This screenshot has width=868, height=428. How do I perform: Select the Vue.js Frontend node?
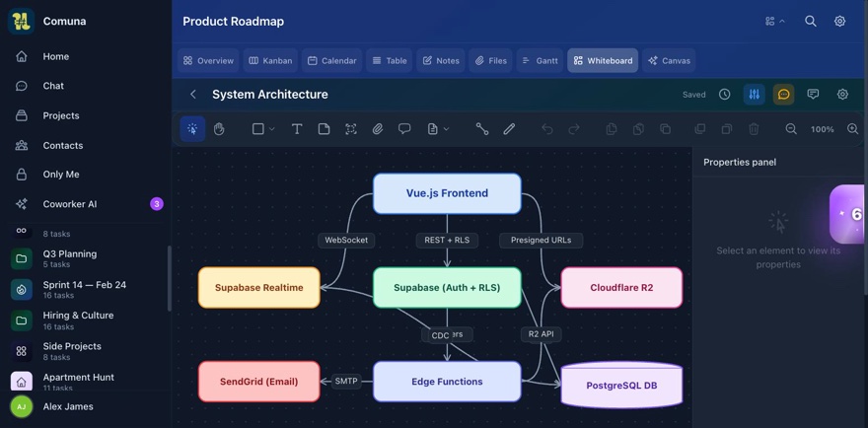[447, 193]
